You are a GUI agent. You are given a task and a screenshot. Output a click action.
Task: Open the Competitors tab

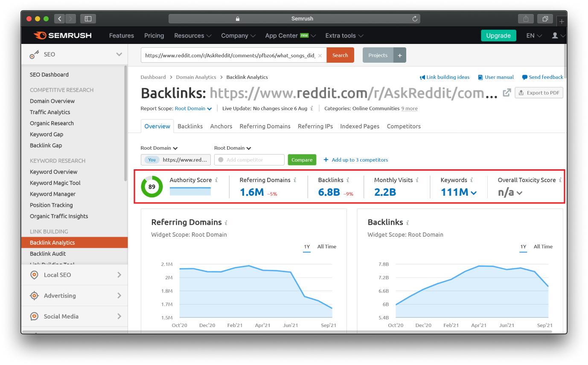click(404, 126)
